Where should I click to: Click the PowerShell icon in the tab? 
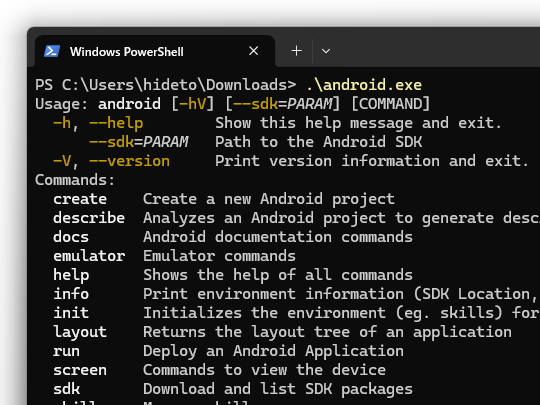coord(52,51)
